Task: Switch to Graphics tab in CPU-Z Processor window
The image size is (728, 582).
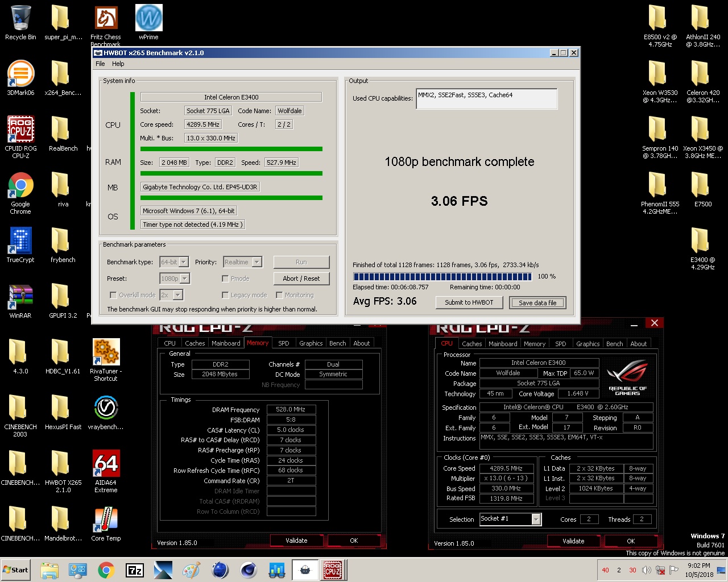Action: 588,344
